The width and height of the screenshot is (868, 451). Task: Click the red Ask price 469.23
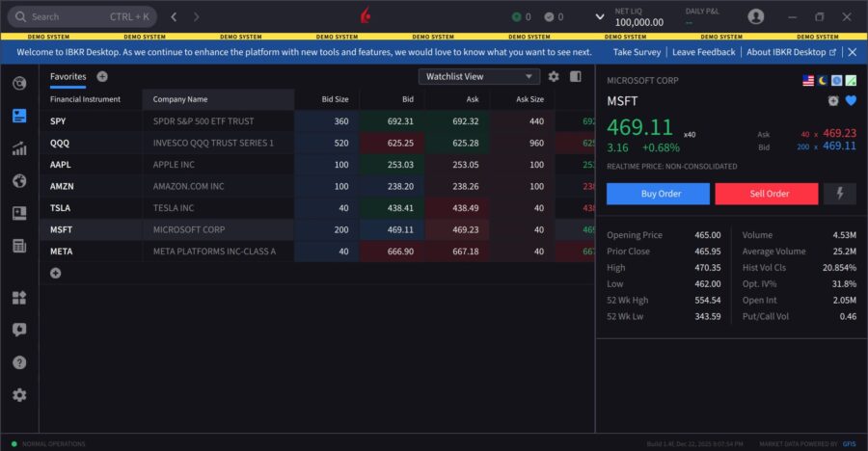839,133
